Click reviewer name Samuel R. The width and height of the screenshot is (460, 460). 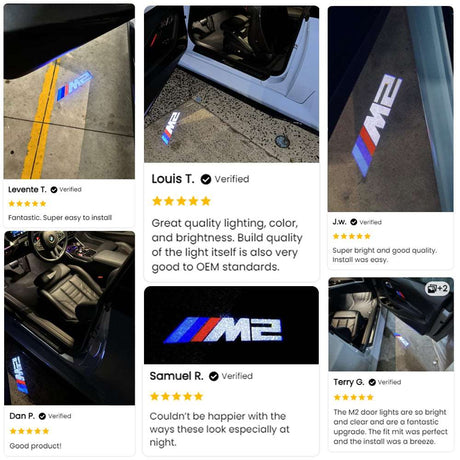click(x=176, y=376)
